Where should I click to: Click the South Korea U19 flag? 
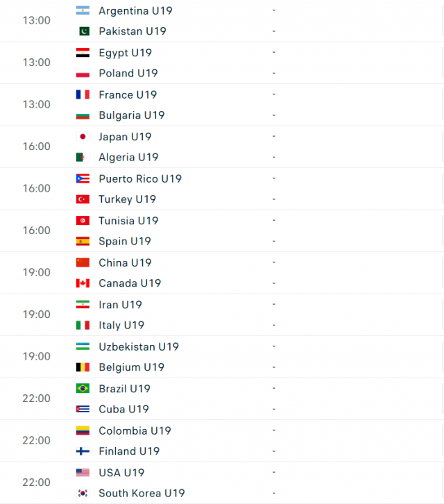[83, 493]
